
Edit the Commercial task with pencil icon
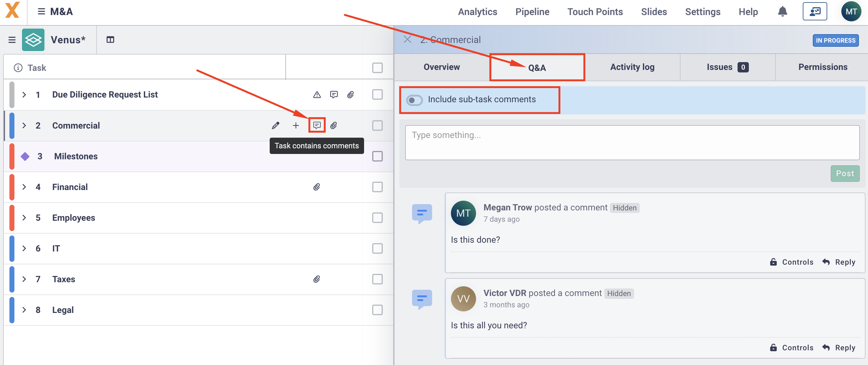275,125
